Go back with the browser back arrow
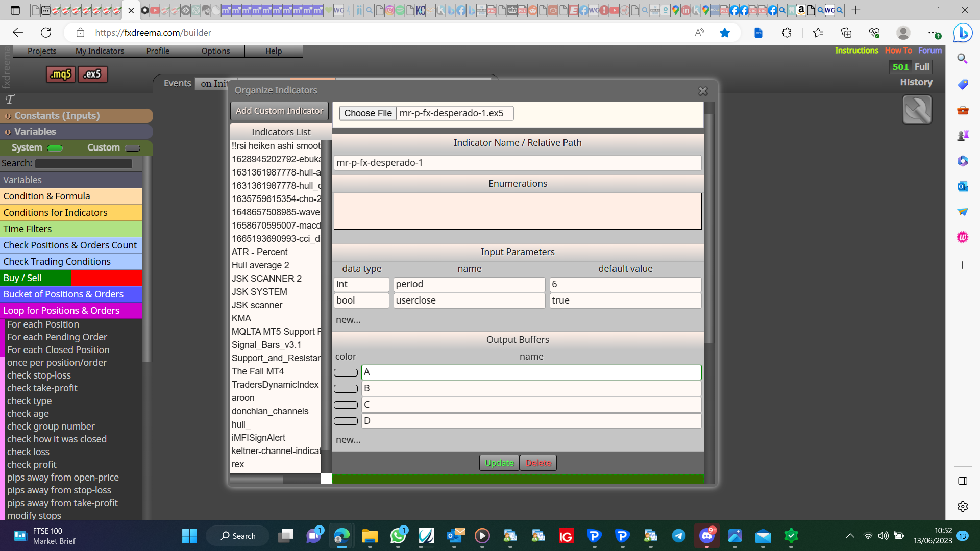Image resolution: width=980 pixels, height=551 pixels. pos(18,33)
